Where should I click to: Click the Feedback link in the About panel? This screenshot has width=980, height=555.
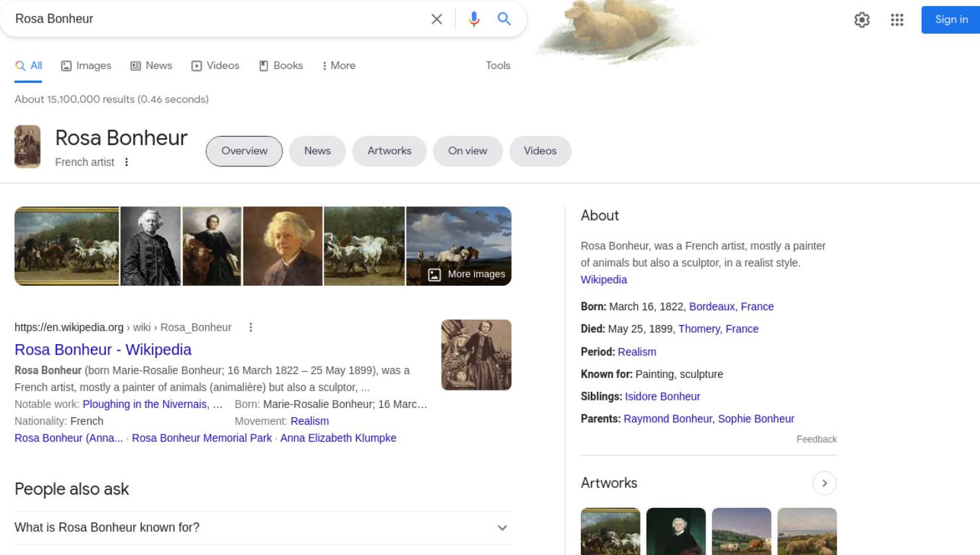pyautogui.click(x=816, y=440)
